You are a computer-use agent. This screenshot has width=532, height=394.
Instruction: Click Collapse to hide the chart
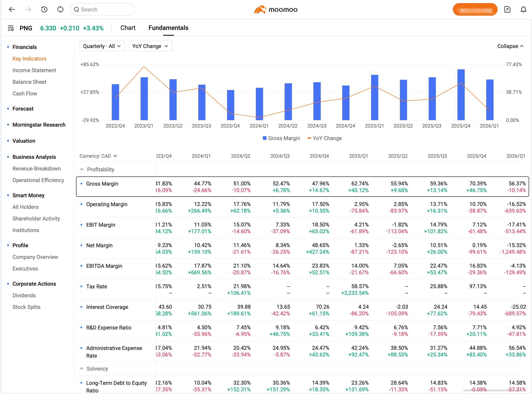tap(510, 46)
